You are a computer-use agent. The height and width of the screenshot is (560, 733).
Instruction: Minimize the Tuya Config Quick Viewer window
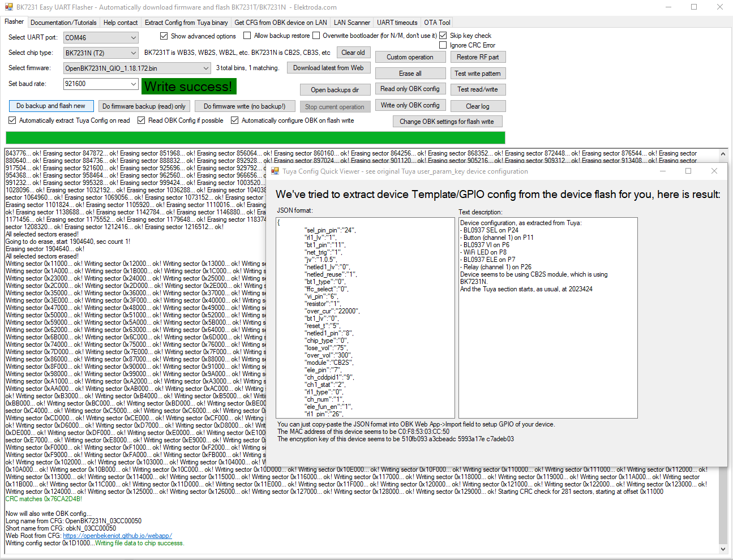[663, 171]
